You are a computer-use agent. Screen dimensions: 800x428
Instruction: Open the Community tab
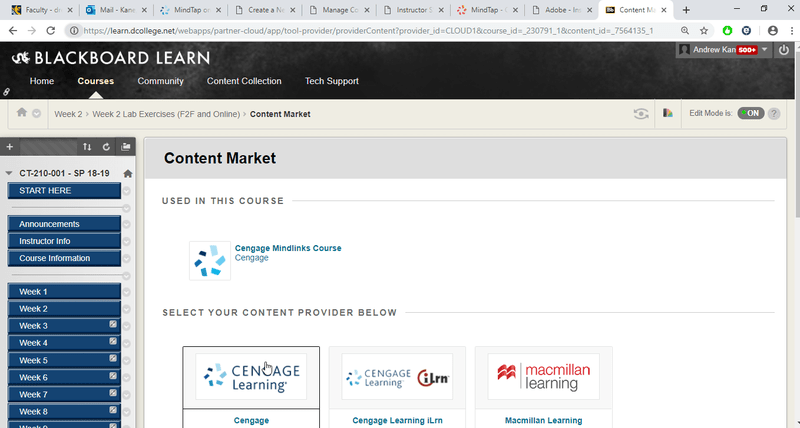point(160,81)
